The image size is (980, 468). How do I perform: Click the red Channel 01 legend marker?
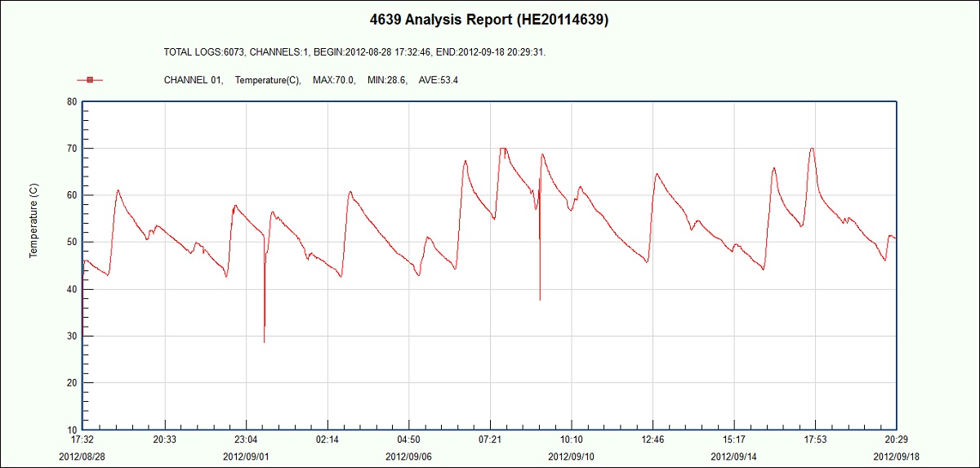(90, 80)
